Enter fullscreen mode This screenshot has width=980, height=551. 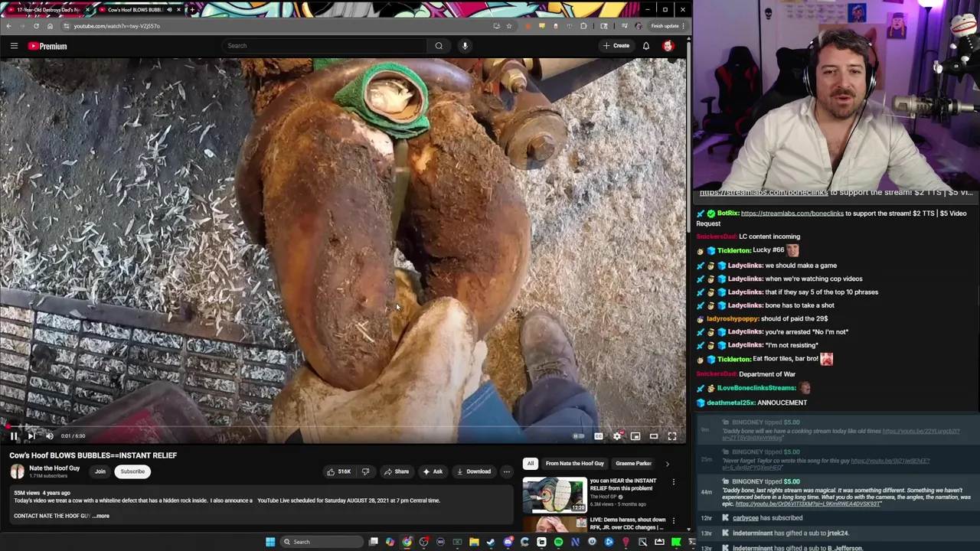coord(672,436)
